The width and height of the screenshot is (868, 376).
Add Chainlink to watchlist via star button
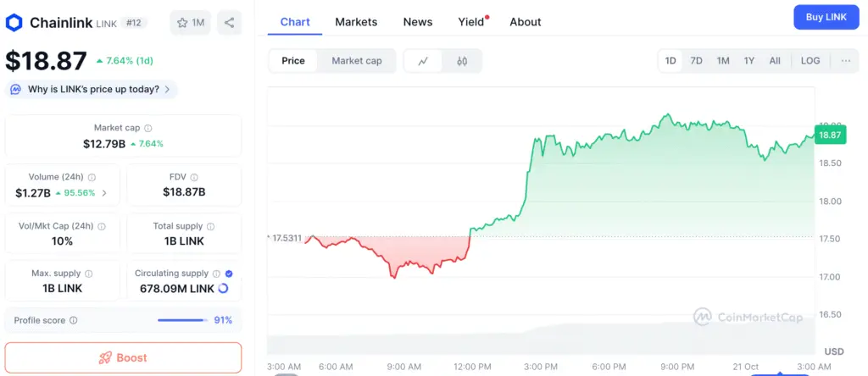[x=191, y=23]
